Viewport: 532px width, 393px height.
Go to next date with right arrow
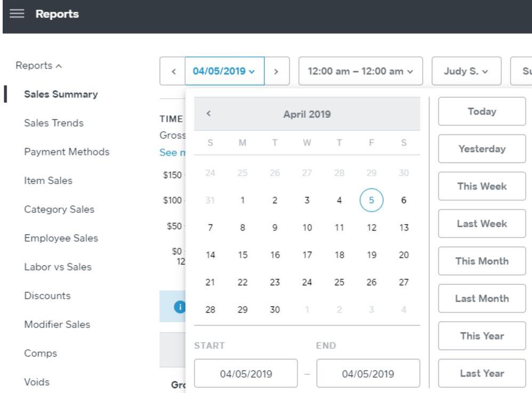pos(277,71)
